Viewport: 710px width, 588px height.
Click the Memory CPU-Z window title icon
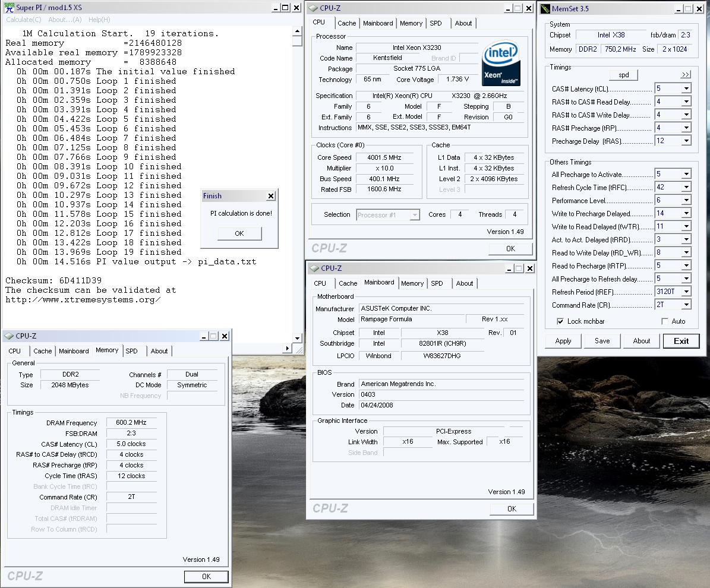[x=9, y=336]
